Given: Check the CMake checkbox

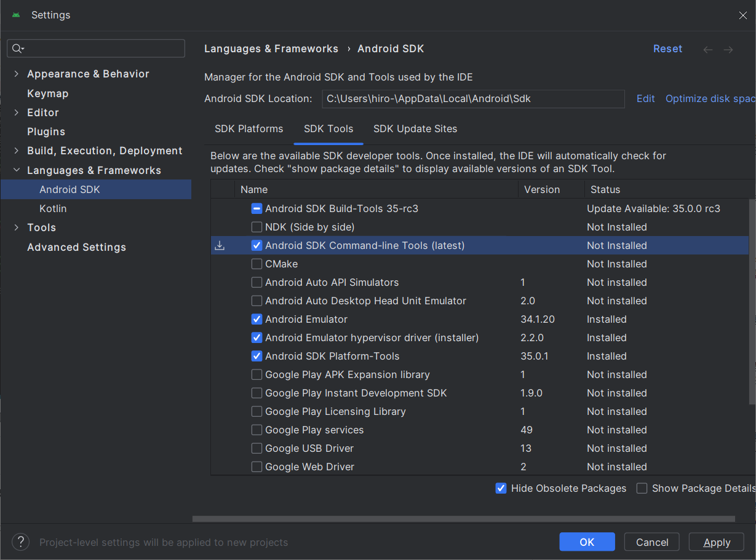Looking at the screenshot, I should pos(257,264).
